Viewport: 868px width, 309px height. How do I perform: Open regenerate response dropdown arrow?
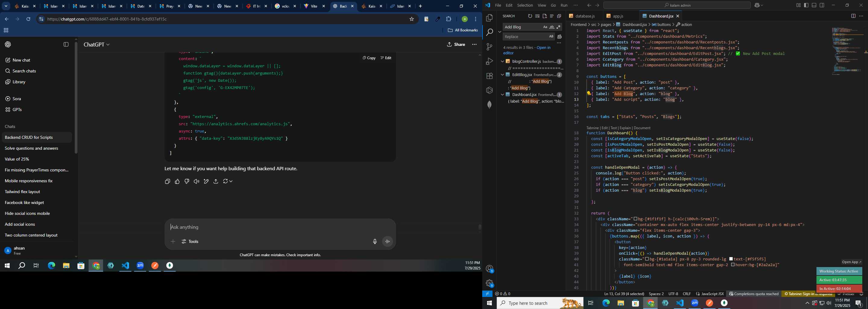[231, 181]
